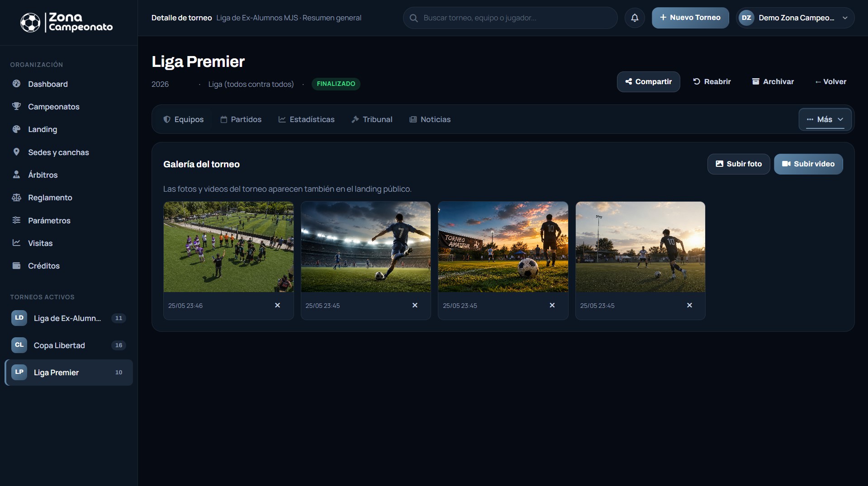Click the Nuevo Torneo button
Screen dimensions: 868x486
(x=690, y=18)
